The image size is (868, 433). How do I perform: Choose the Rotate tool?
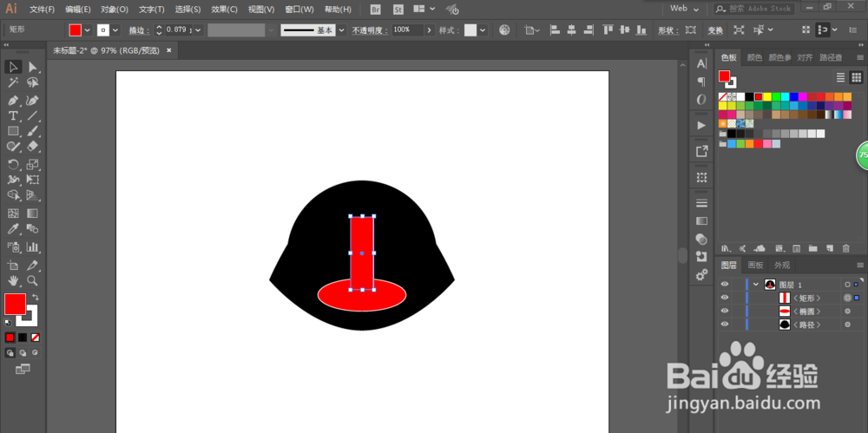pos(13,164)
